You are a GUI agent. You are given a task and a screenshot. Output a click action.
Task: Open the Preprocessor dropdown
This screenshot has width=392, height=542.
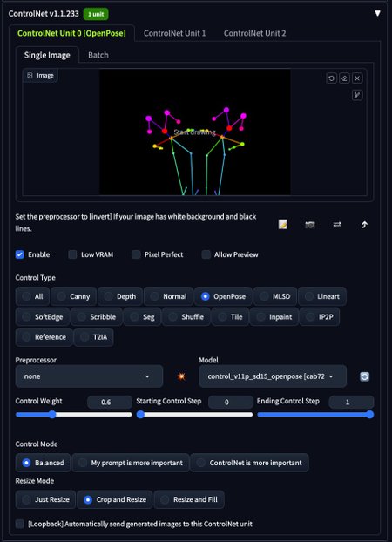89,376
